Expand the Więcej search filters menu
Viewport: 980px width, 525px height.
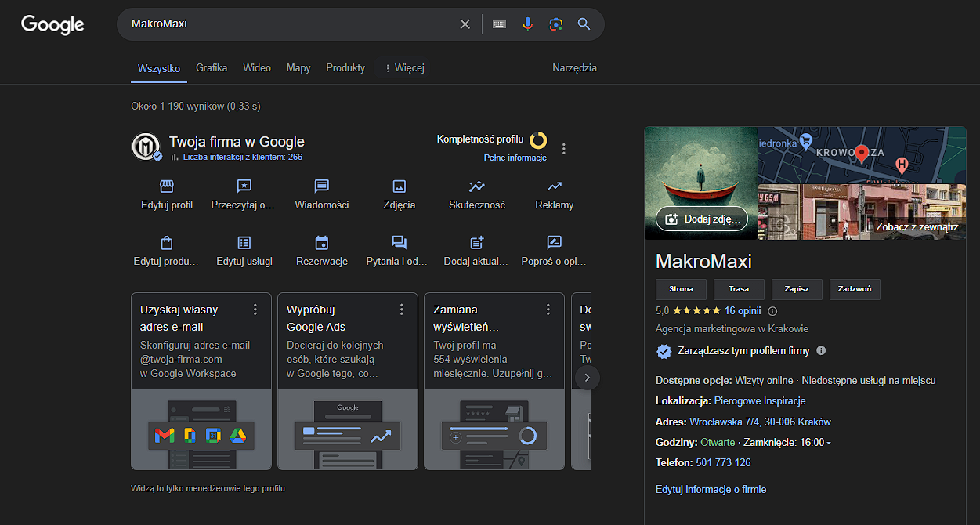404,68
